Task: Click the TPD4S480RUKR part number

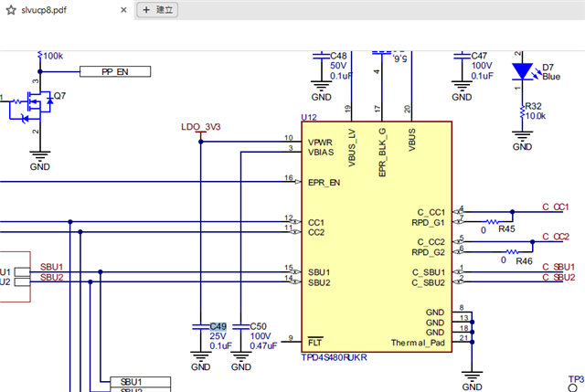Action: click(334, 357)
